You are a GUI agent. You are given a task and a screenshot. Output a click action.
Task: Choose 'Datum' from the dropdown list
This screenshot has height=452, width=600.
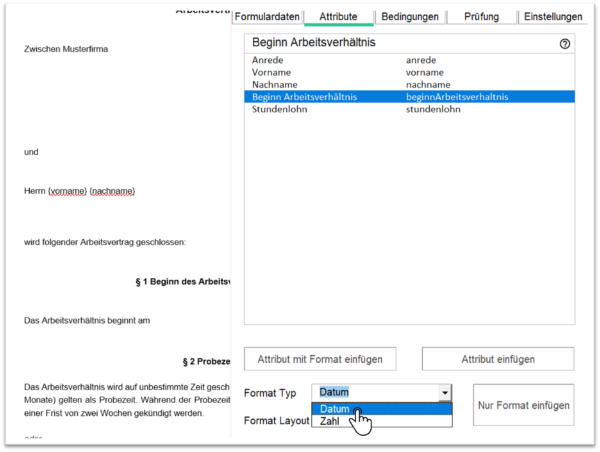click(x=382, y=409)
